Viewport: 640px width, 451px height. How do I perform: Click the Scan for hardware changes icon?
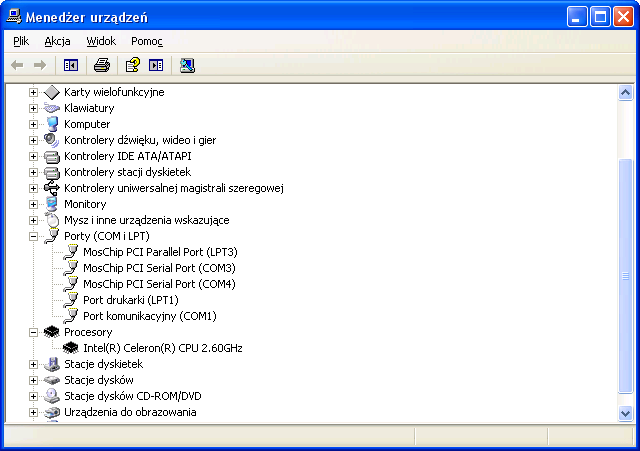[x=187, y=65]
